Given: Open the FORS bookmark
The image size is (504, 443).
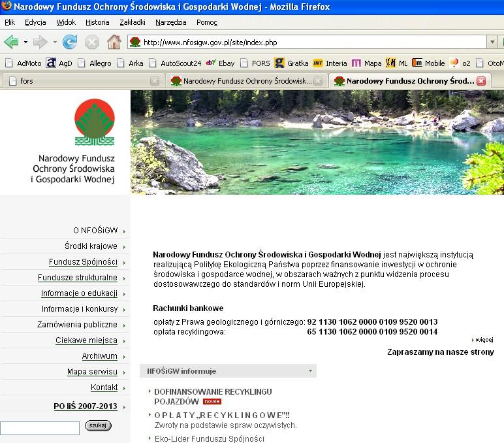Looking at the screenshot, I should (x=255, y=63).
